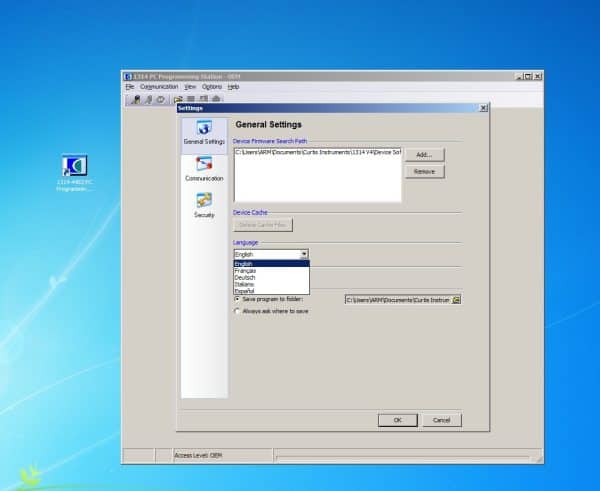The image size is (600, 491).
Task: Open the General Settings page icon
Action: tap(204, 133)
